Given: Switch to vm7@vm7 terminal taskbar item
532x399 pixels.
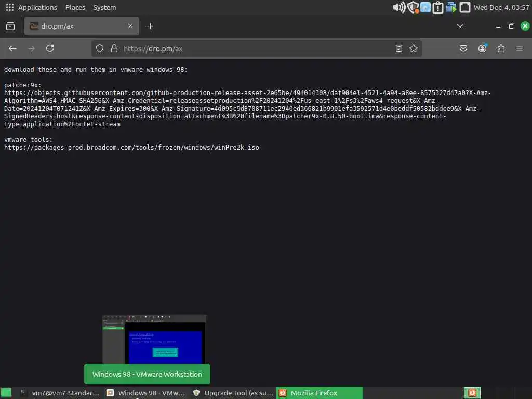Looking at the screenshot, I should [60, 393].
